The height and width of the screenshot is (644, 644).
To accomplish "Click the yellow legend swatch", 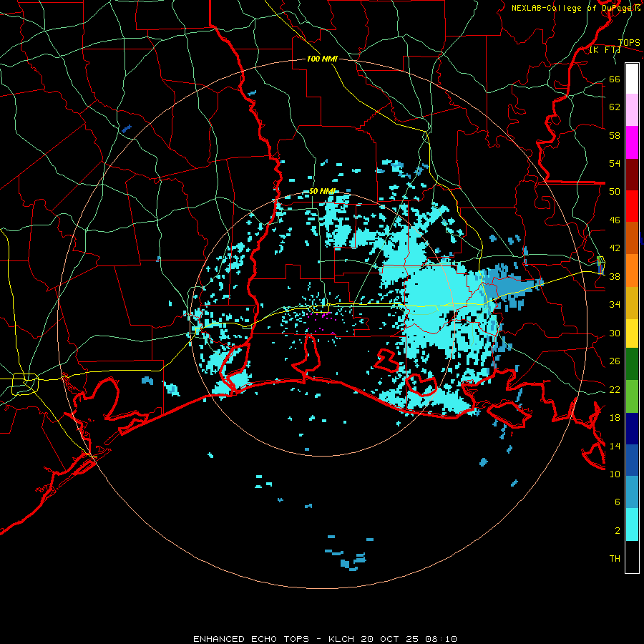I will pos(632,333).
